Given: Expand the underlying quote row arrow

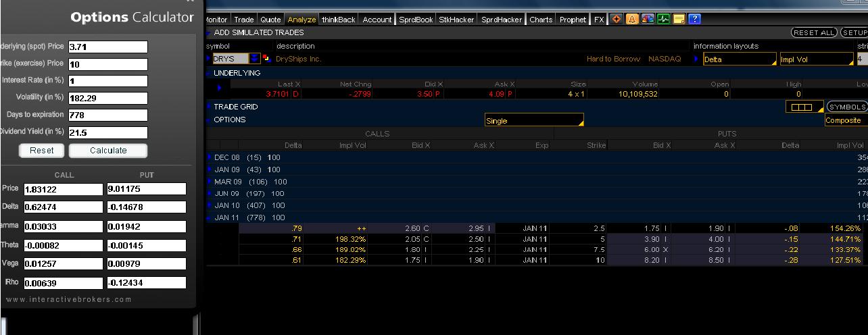Looking at the screenshot, I should click(220, 88).
